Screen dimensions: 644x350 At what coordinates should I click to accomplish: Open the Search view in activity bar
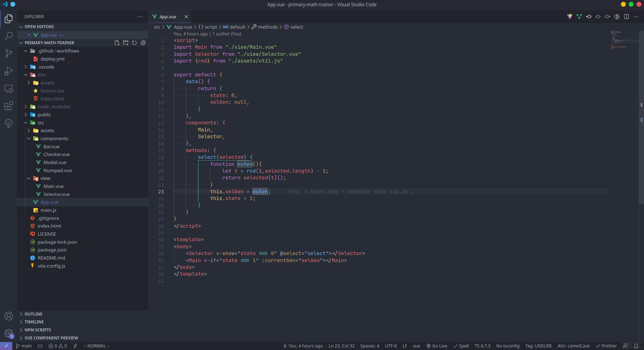[9, 36]
